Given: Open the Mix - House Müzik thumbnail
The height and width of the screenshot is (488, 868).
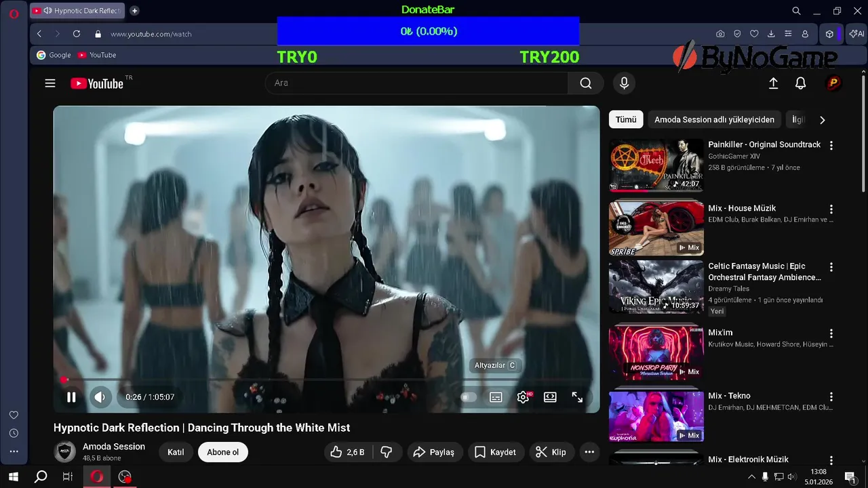Looking at the screenshot, I should pyautogui.click(x=656, y=228).
